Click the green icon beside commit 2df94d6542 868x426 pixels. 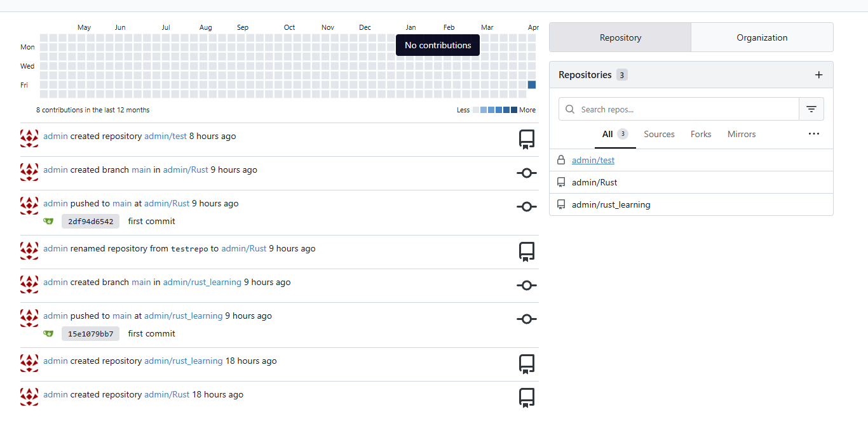[x=48, y=222]
